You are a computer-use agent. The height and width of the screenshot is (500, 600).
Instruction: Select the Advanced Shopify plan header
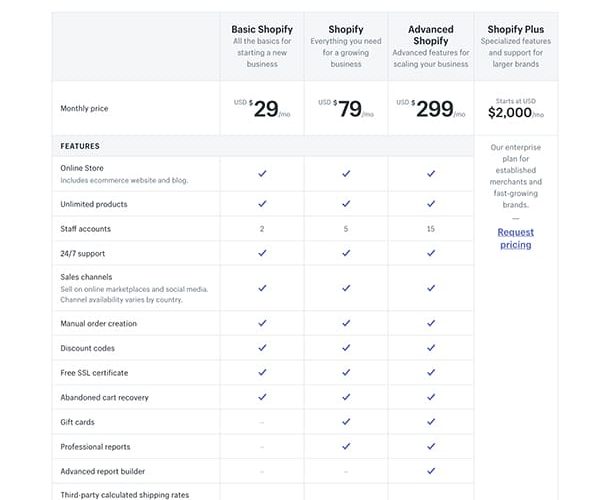click(430, 35)
